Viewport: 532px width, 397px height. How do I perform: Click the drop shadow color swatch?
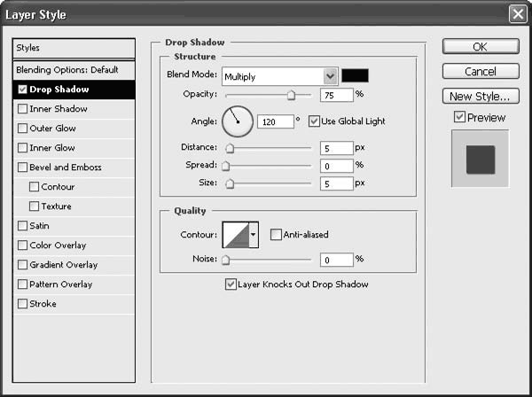click(x=356, y=76)
